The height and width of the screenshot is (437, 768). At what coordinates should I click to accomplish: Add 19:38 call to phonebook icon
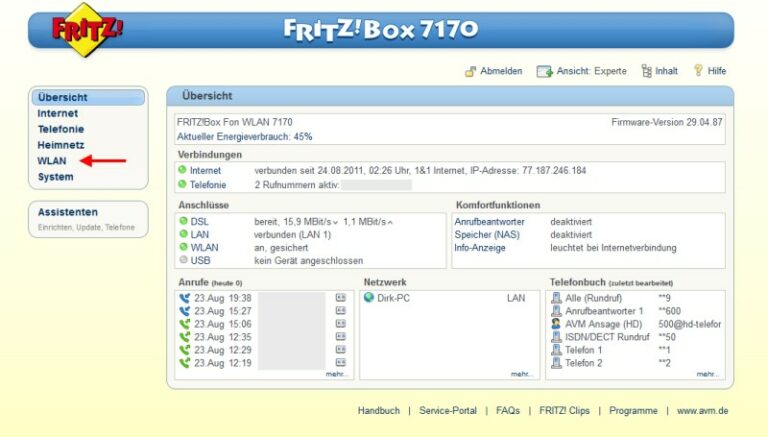click(x=341, y=298)
